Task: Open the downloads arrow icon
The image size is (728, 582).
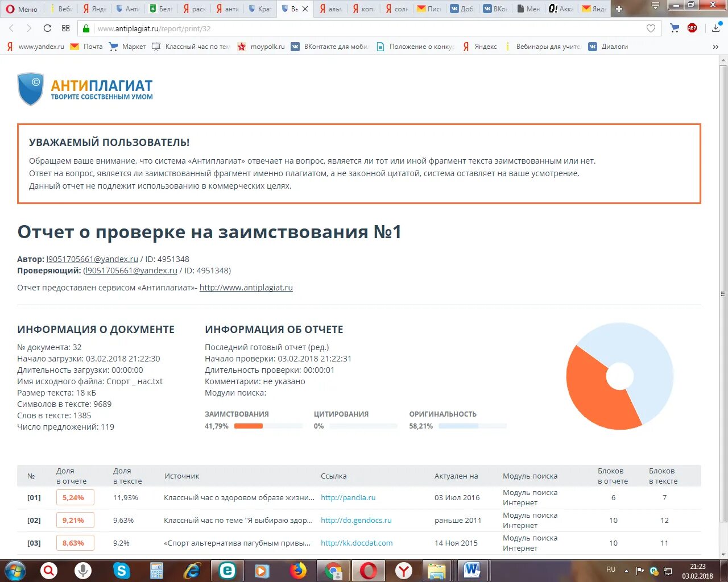Action: (715, 28)
